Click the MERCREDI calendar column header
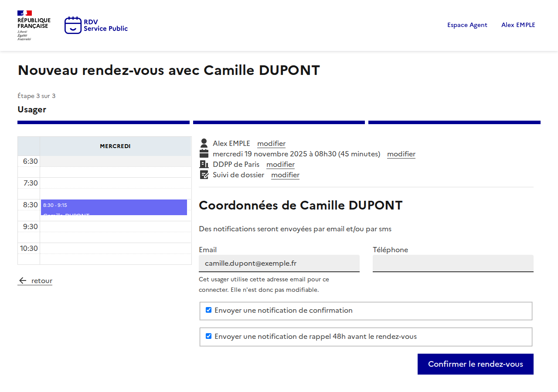The height and width of the screenshot is (392, 558). [x=115, y=146]
